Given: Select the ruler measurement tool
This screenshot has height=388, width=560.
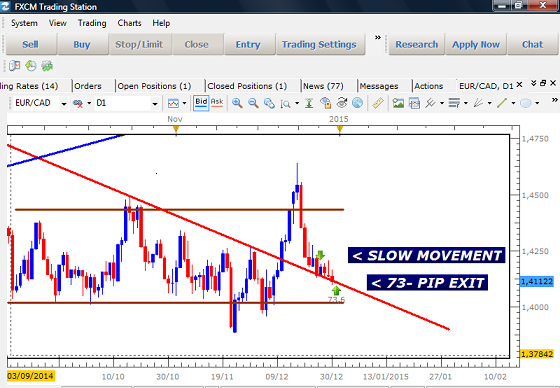Looking at the screenshot, I should pos(378,103).
